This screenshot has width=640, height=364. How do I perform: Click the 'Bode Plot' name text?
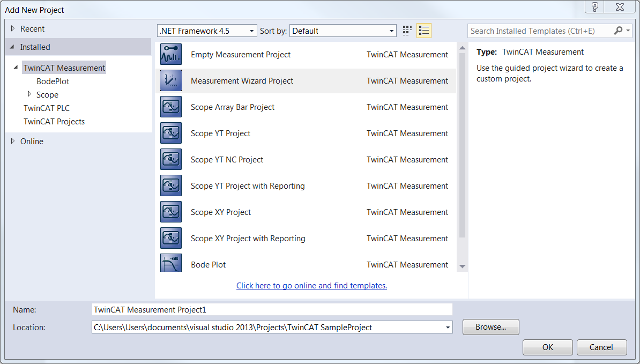(208, 264)
